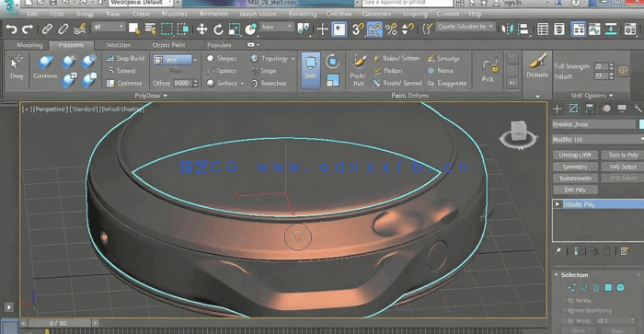Enable the Ignore Backfacing checkbox
644x334 pixels.
pos(565,310)
